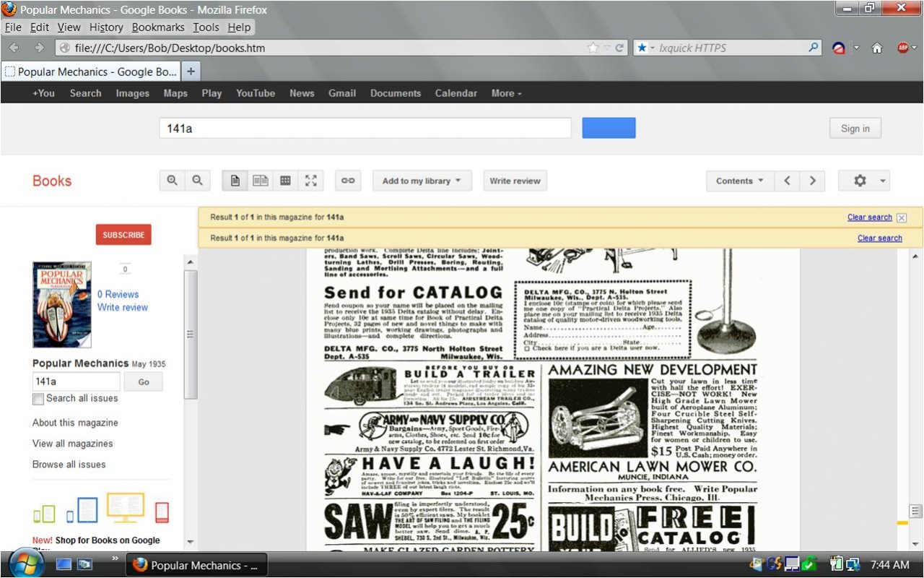Open Gmail in Google bar
Viewport: 924px width, 578px height.
click(x=342, y=93)
